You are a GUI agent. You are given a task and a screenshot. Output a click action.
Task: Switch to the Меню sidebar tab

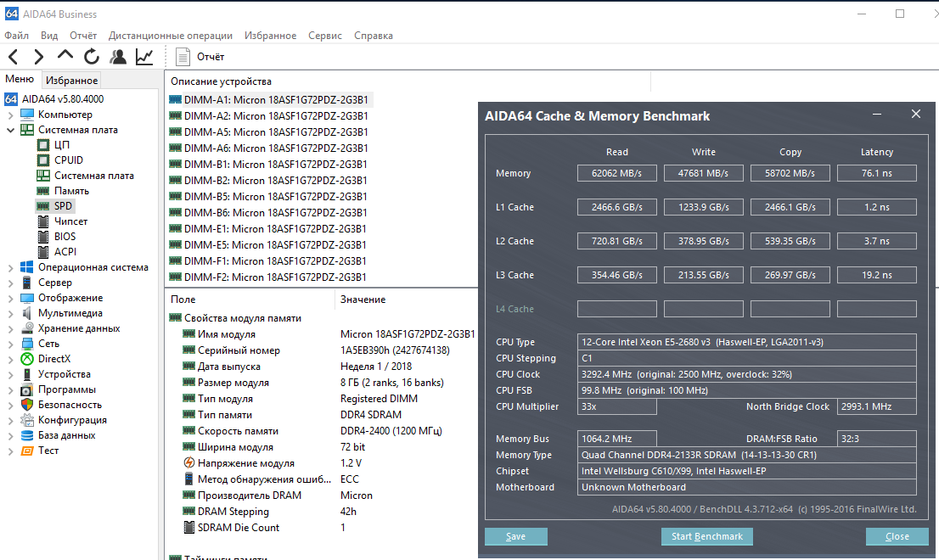point(20,79)
